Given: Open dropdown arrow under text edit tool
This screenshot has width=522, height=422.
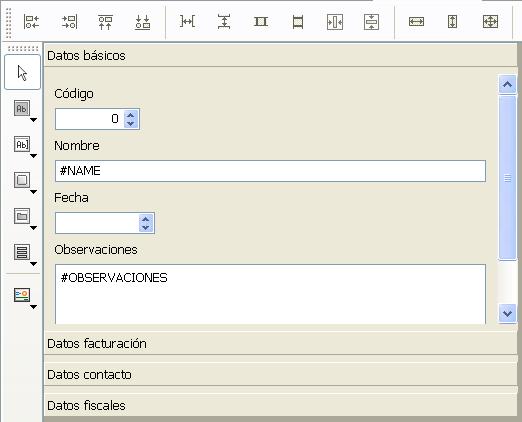Looking at the screenshot, I should click(x=33, y=156).
